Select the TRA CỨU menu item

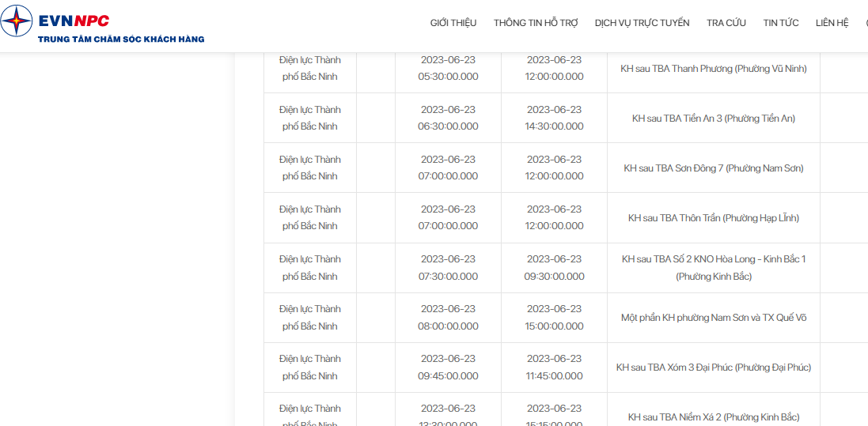click(726, 23)
